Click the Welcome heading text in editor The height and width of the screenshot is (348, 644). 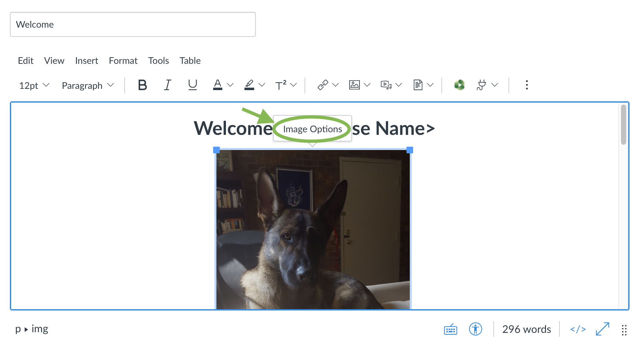click(x=233, y=129)
